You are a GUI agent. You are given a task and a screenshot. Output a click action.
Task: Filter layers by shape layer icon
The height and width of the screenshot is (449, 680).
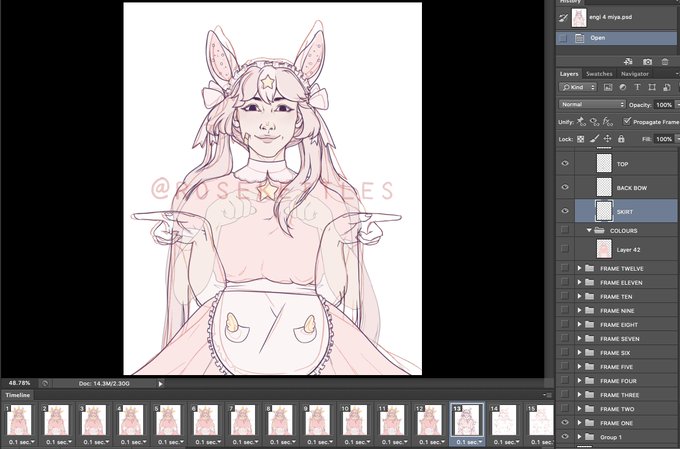652,87
